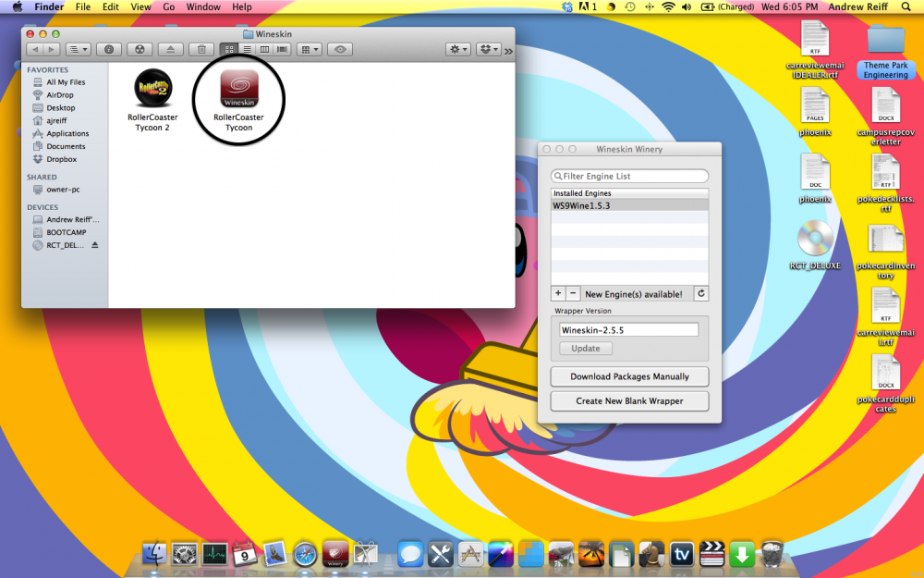
Task: Click the Download Packages Manually button
Action: click(629, 376)
